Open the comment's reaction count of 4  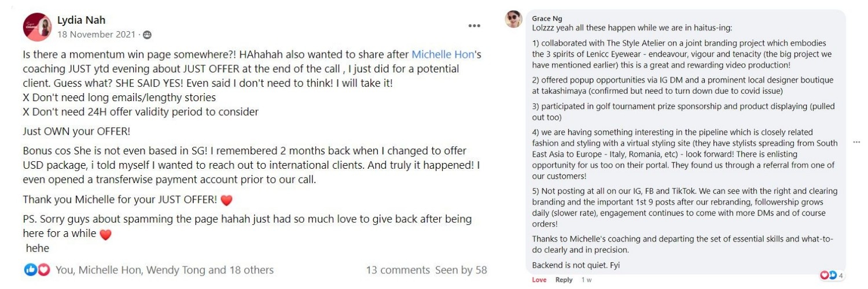(841, 275)
